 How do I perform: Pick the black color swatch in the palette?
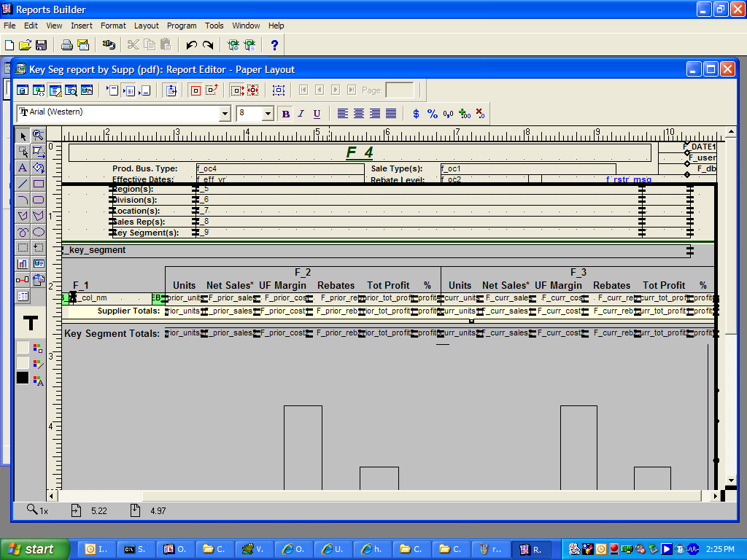(x=21, y=377)
